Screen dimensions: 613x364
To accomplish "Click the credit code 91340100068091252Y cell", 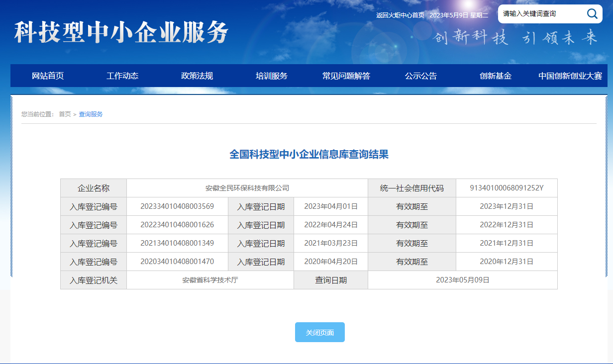I will click(x=507, y=188).
